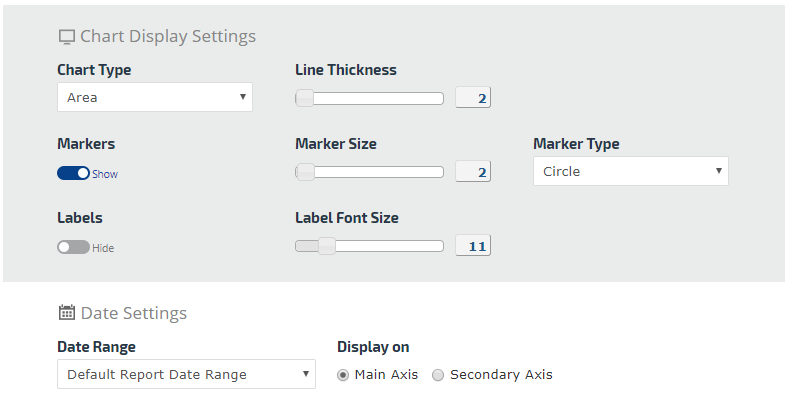Click the middle of the Line Thickness track

point(370,98)
